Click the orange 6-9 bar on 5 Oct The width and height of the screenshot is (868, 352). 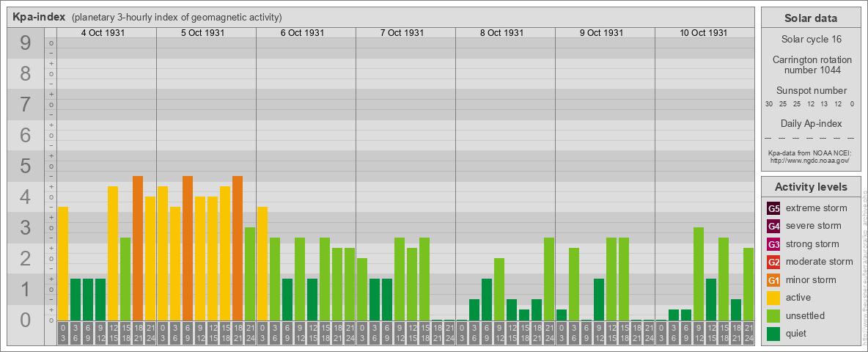[x=188, y=248]
